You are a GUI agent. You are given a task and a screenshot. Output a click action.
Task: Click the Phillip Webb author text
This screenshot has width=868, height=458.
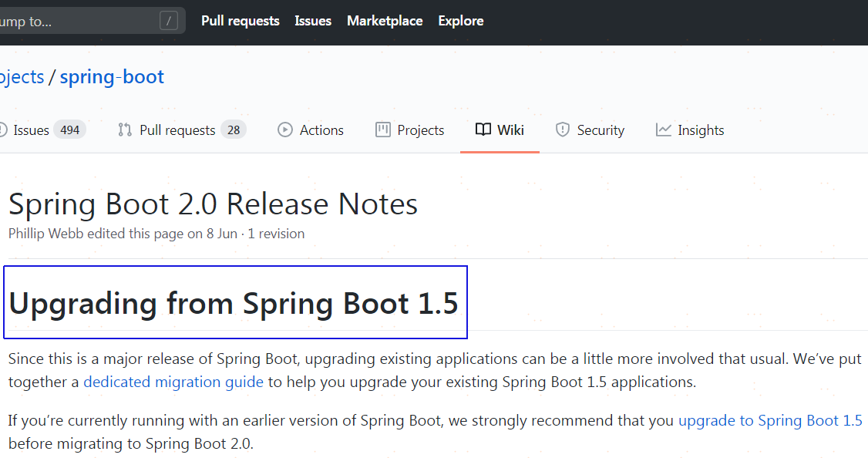pos(46,234)
